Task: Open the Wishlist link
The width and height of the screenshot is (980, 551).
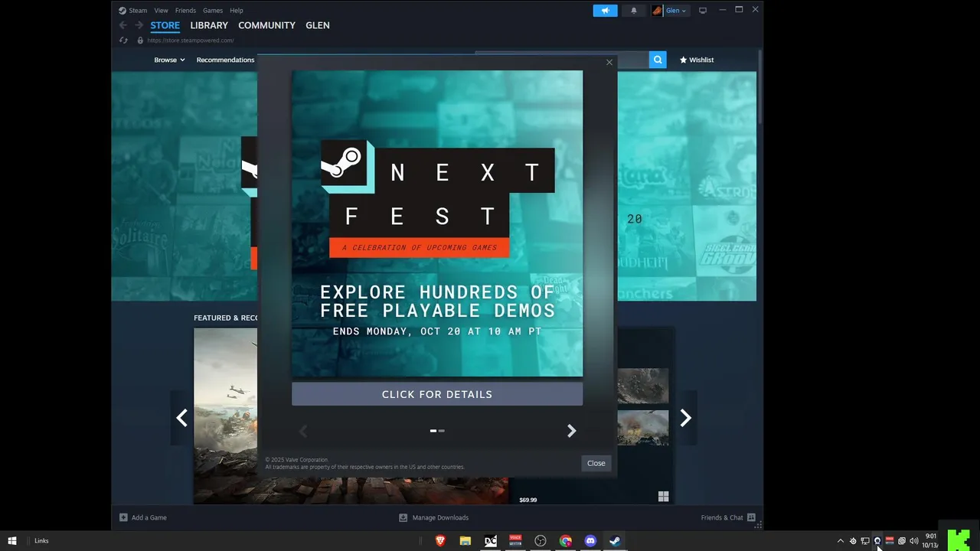Action: tap(697, 60)
